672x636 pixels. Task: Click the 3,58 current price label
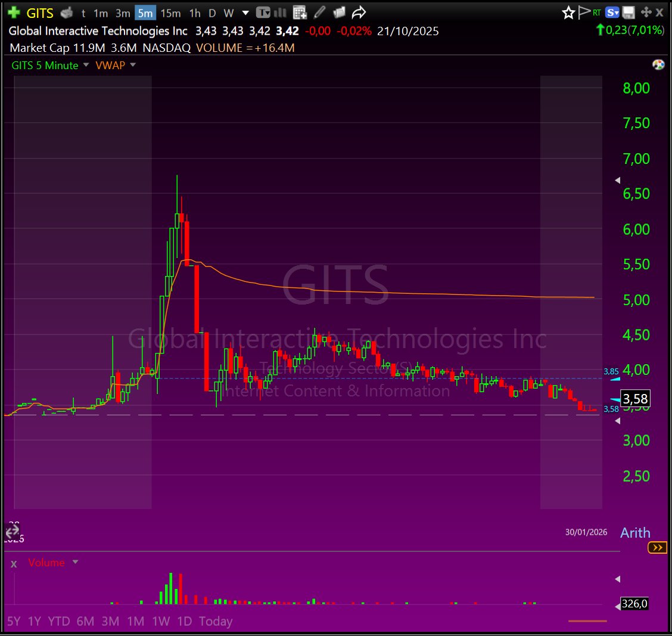coord(635,399)
